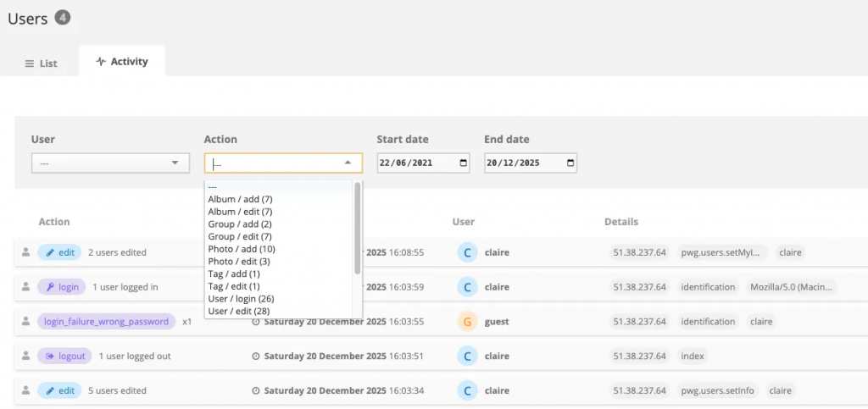
Task: Click the login_failure_wrong_password badge
Action: pyautogui.click(x=106, y=322)
